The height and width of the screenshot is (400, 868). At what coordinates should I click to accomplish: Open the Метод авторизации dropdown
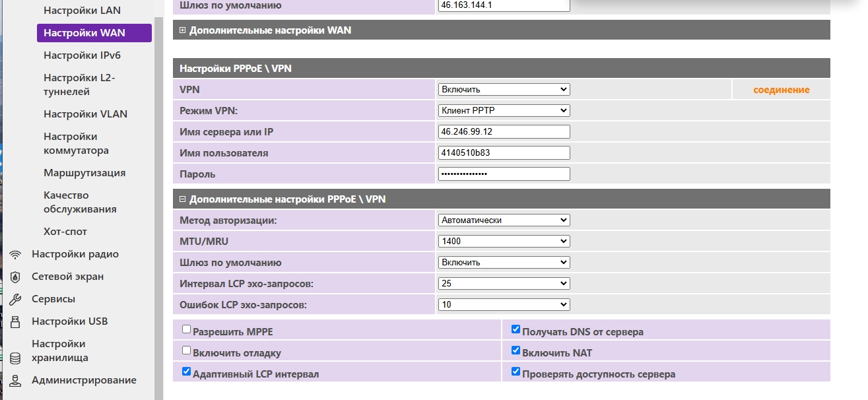click(x=504, y=220)
